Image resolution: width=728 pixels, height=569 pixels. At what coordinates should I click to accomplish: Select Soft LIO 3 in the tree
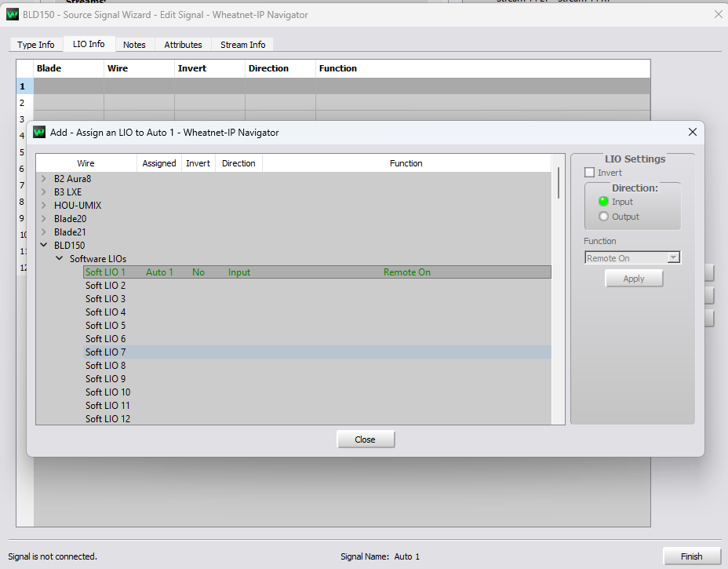tap(105, 299)
